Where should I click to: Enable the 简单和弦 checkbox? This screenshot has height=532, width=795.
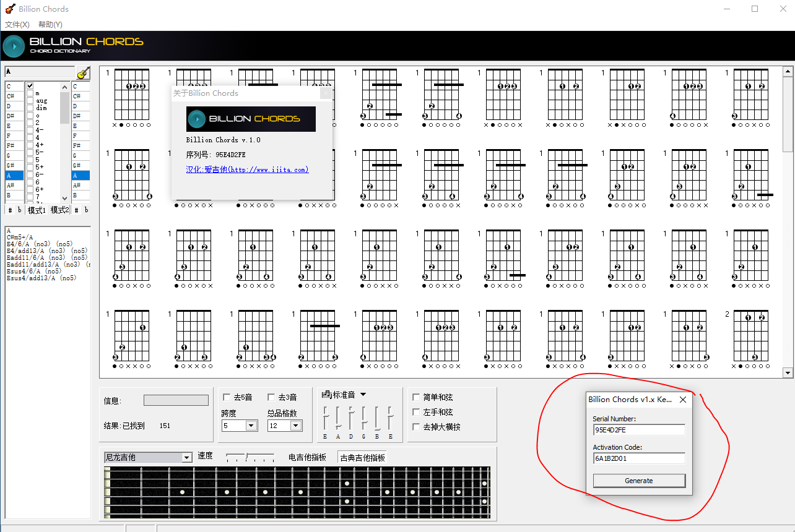pos(416,397)
